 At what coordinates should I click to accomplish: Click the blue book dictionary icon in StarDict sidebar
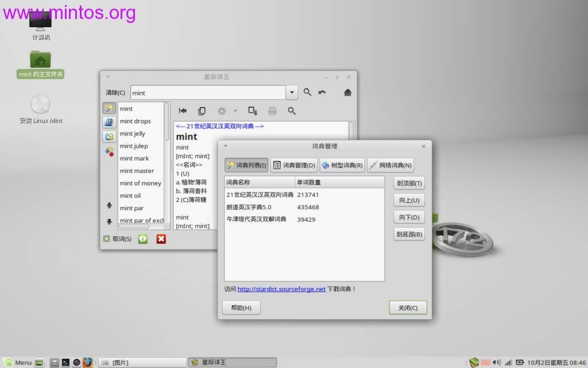click(109, 122)
